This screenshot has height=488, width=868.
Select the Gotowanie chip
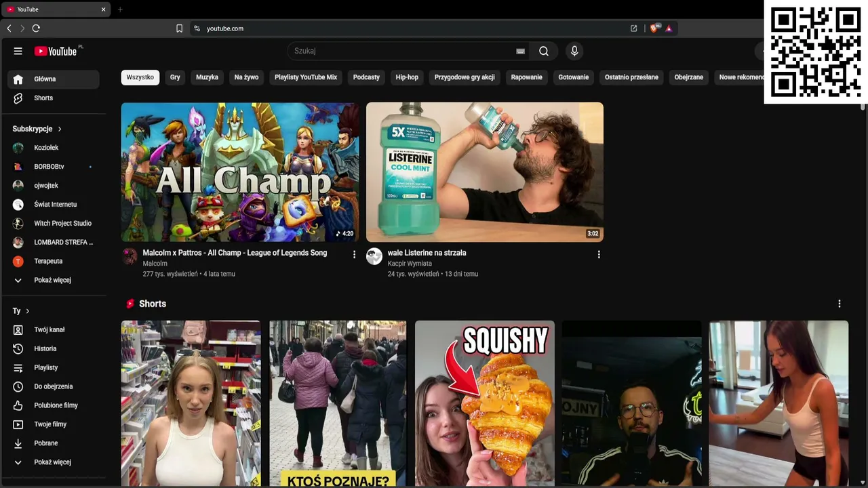pos(574,77)
